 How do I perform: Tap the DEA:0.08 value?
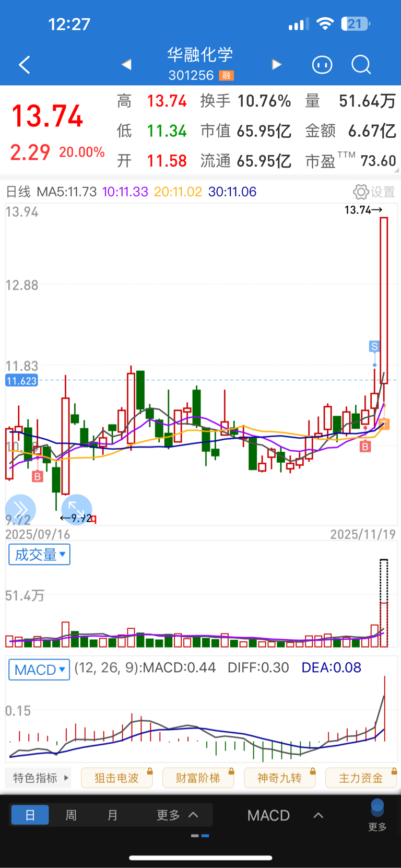coord(332,667)
